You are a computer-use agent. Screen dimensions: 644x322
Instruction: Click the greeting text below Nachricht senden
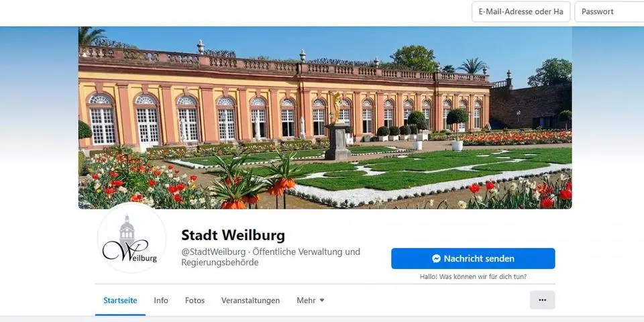pyautogui.click(x=473, y=277)
